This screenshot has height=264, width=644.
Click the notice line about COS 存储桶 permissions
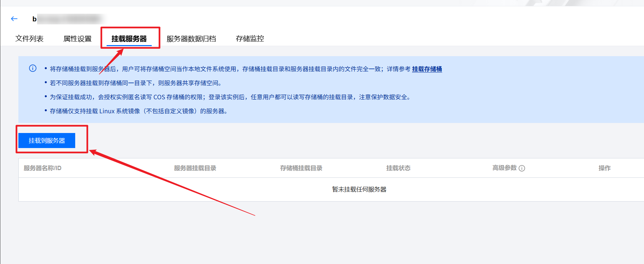coord(230,97)
